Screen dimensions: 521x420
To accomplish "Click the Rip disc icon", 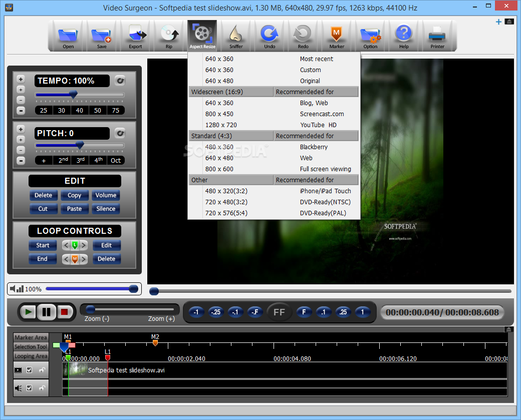I will point(169,36).
